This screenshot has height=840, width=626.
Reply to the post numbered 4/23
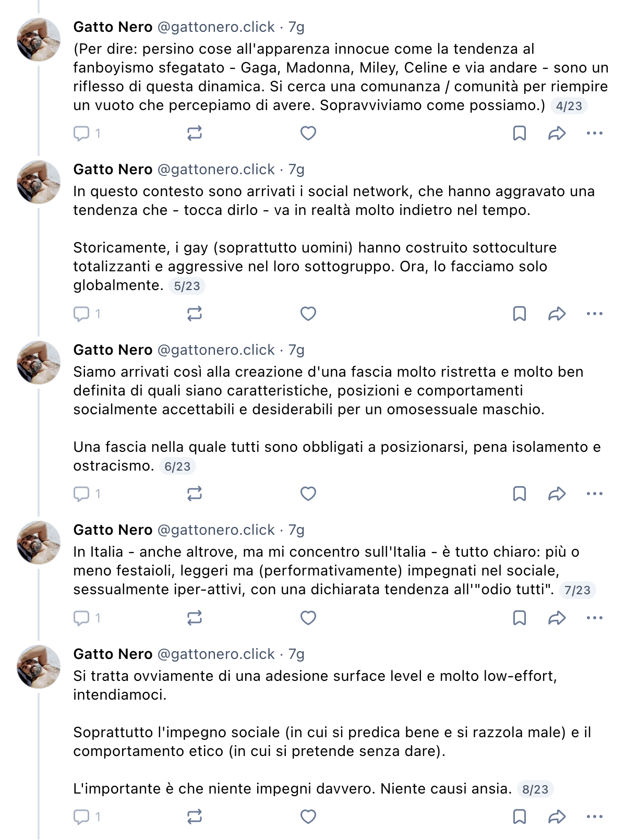tap(87, 134)
